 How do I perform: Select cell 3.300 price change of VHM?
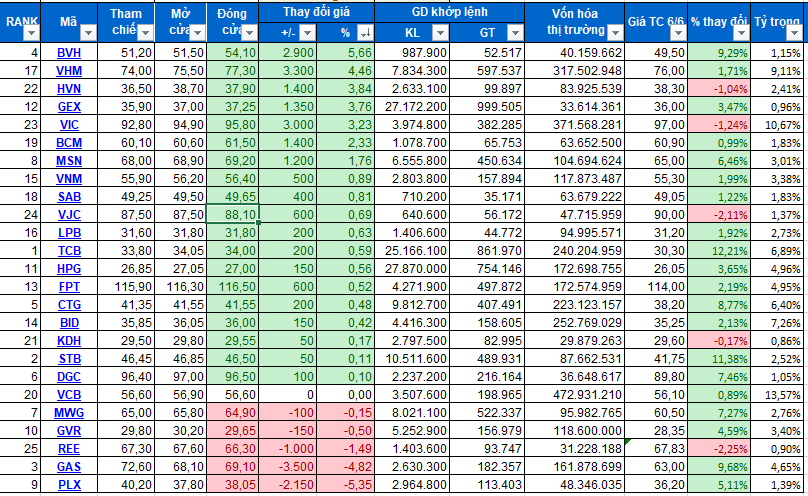point(288,71)
